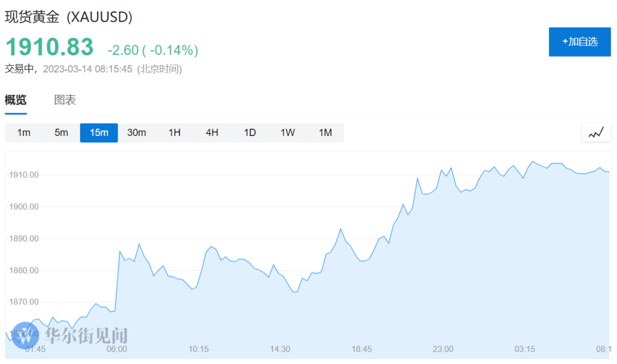Click the trading timestamp 2023-03-14 08:15:45
Image resolution: width=617 pixels, height=364 pixels.
point(87,69)
